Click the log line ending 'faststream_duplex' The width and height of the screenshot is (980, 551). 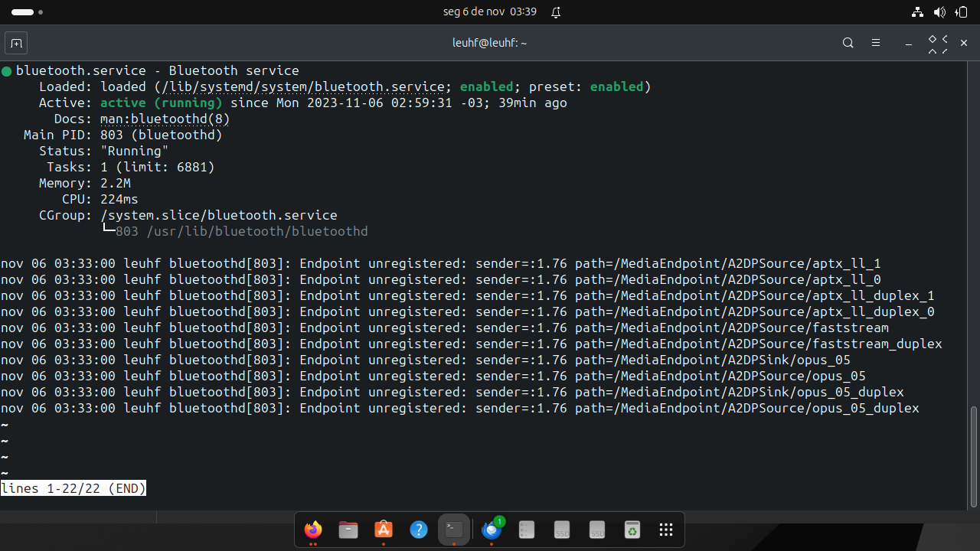tap(472, 344)
